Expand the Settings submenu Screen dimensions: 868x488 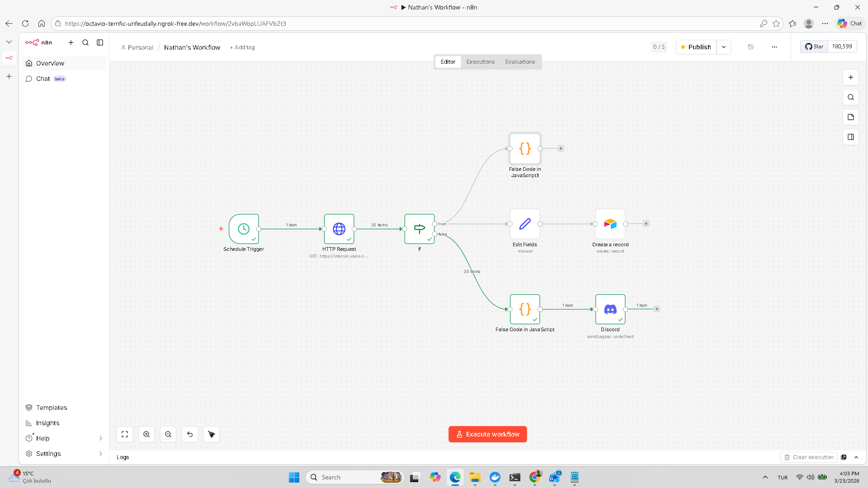[100, 454]
